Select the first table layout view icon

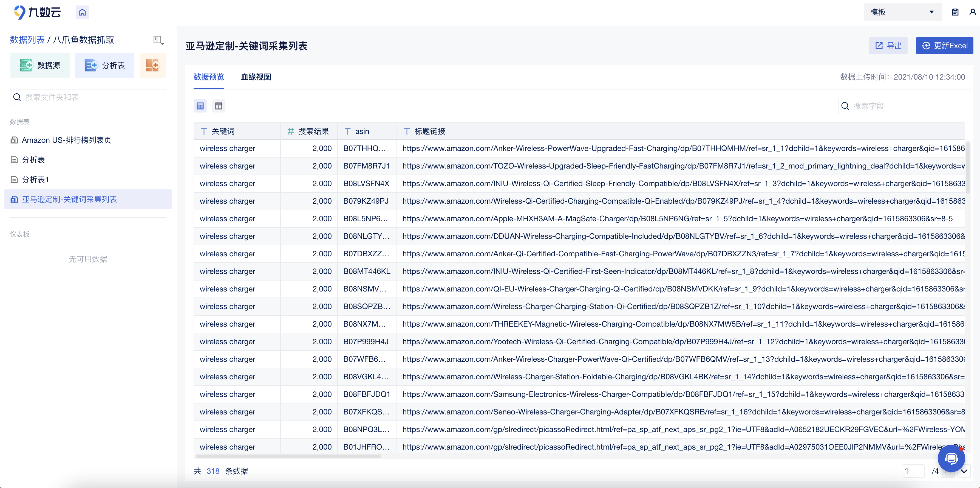pyautogui.click(x=200, y=106)
